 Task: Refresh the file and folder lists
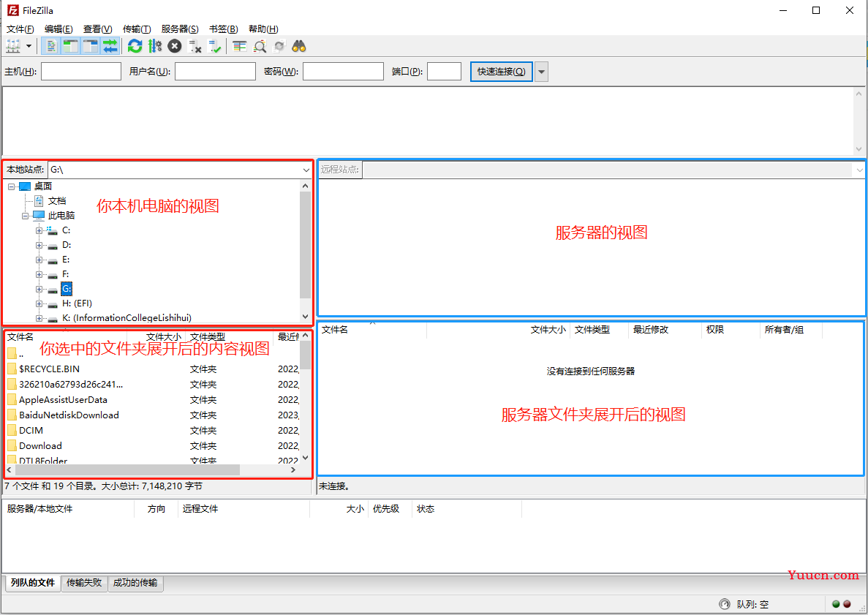135,47
